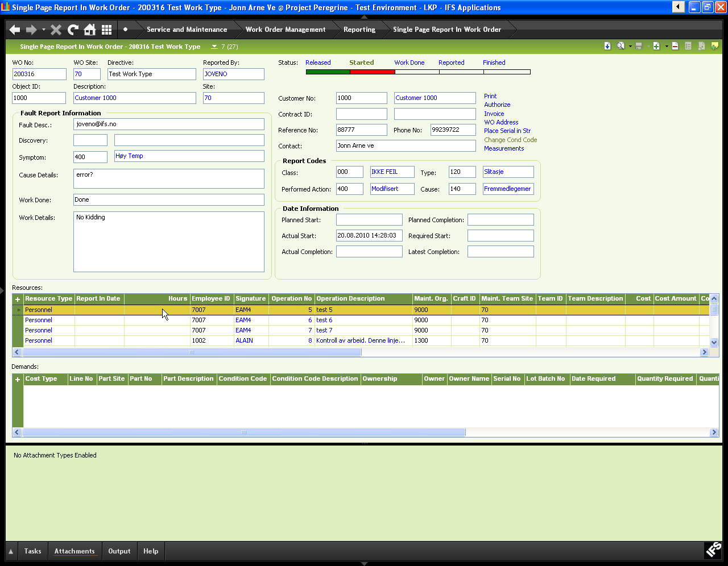728x566 pixels.
Task: Open the Attachments tab at bottom
Action: [75, 551]
